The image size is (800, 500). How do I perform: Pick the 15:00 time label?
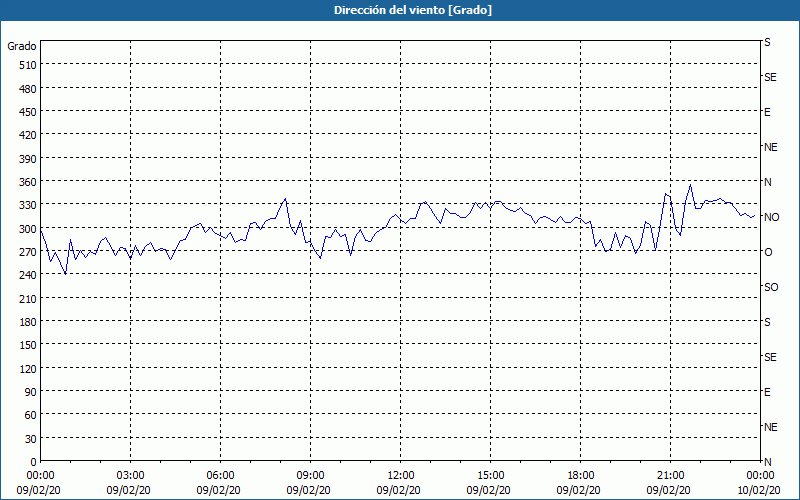click(490, 476)
